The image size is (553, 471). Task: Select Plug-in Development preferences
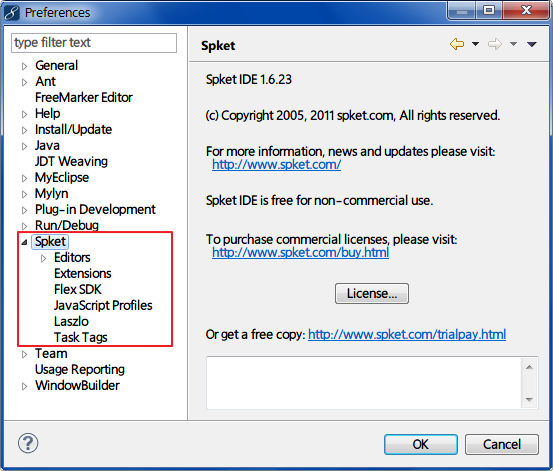[x=95, y=210]
